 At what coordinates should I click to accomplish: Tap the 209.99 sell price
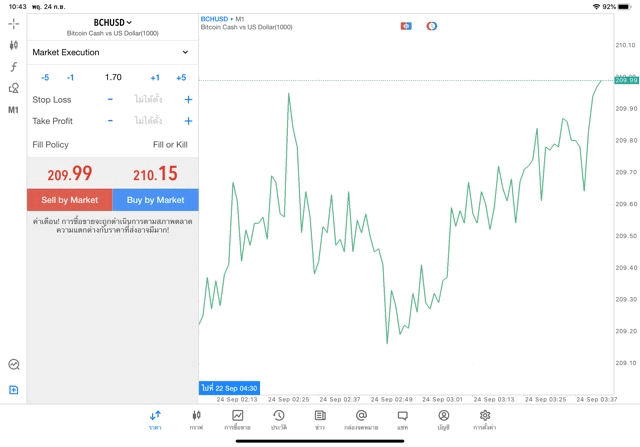(70, 173)
